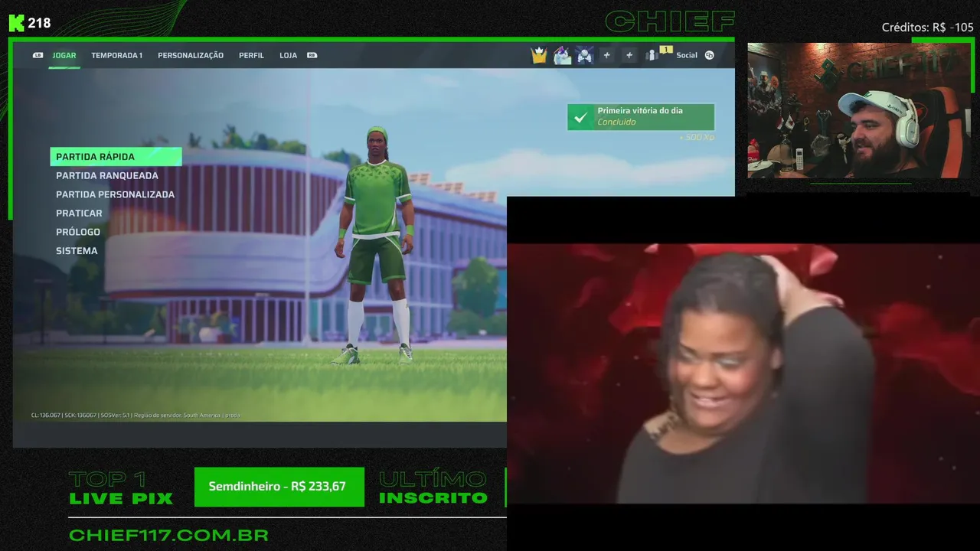Image resolution: width=980 pixels, height=551 pixels.
Task: Click the TOP 1 LIVE PIX label
Action: 121,489
